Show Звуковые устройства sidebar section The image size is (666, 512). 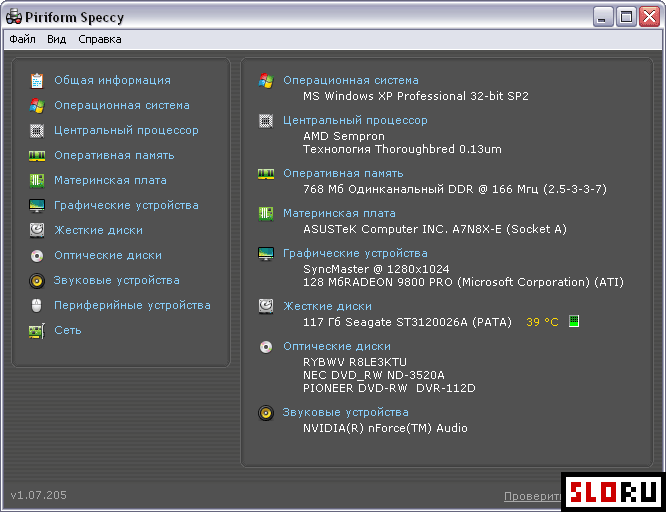(x=116, y=280)
